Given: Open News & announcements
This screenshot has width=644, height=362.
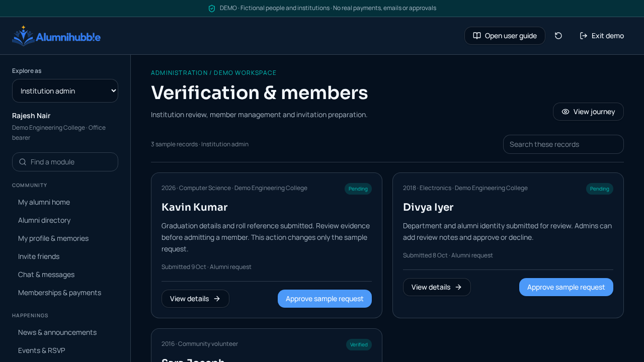Looking at the screenshot, I should coord(57,332).
